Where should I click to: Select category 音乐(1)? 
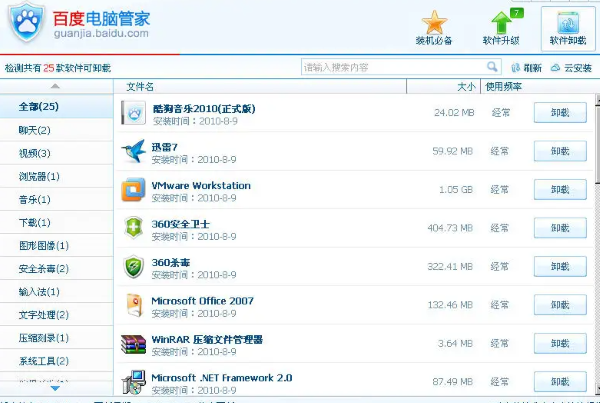[x=57, y=199]
